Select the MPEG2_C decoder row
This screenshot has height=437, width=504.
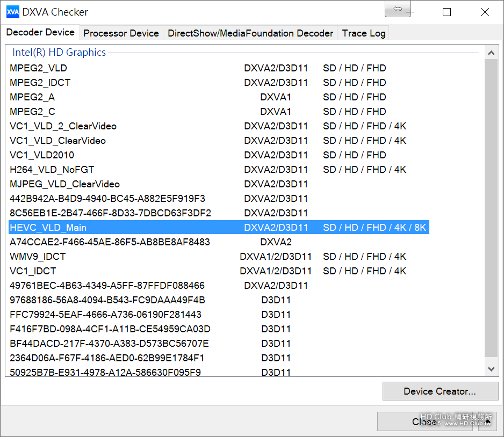tap(219, 112)
